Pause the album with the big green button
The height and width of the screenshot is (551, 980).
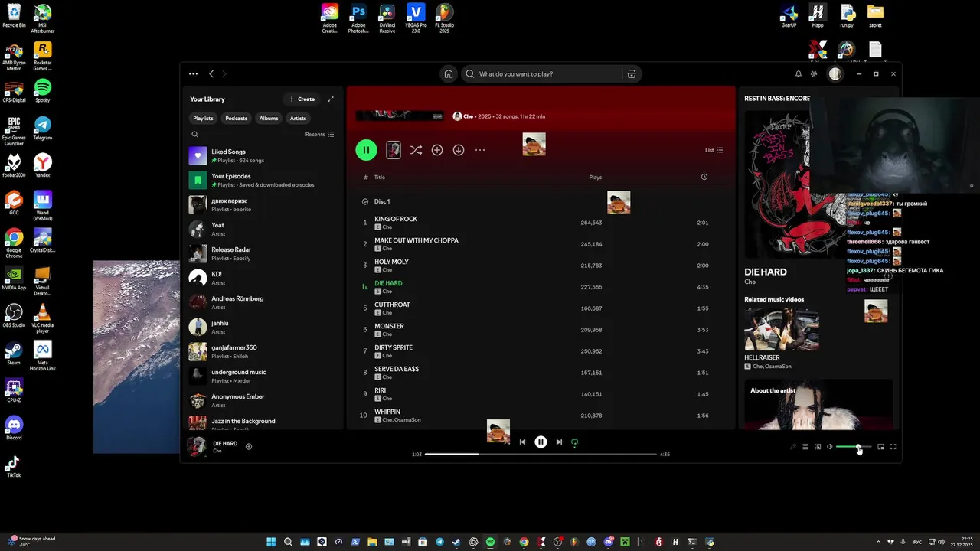[366, 150]
